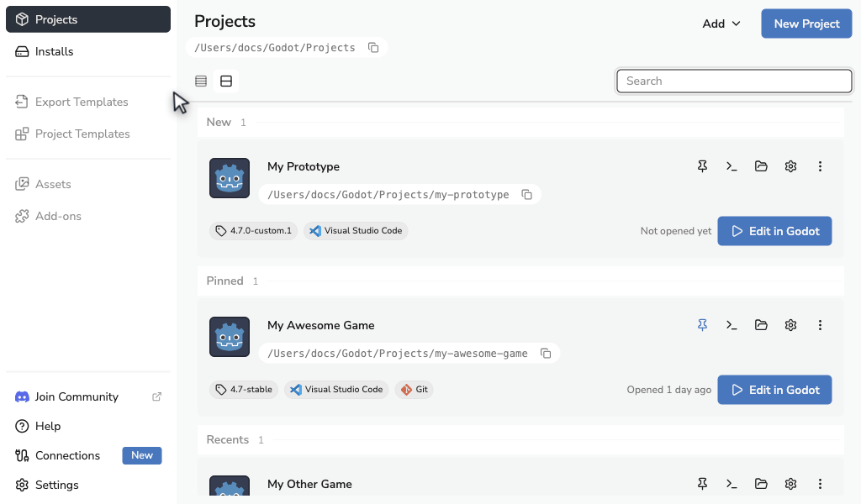This screenshot has height=504, width=861.
Task: Click the My Other Game title
Action: (309, 484)
